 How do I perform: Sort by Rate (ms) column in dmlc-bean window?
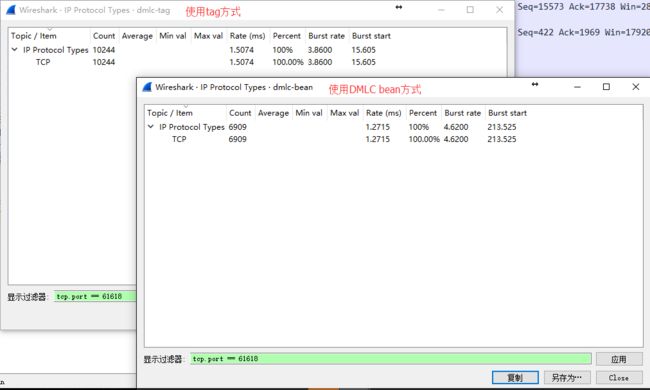(384, 113)
